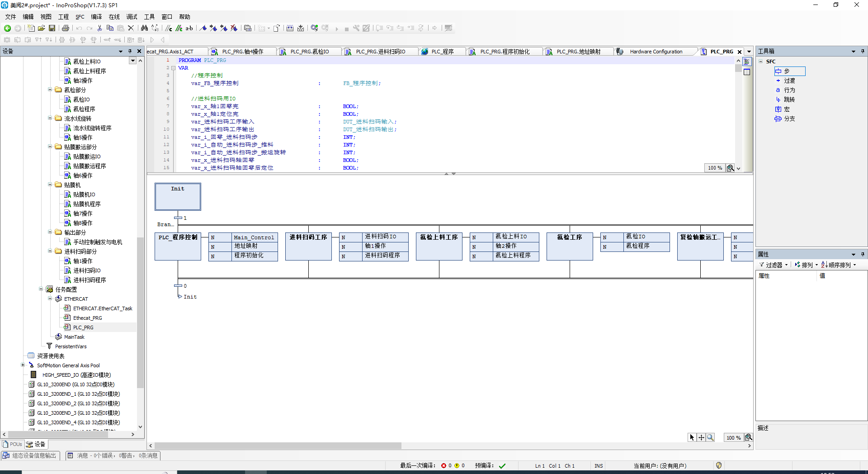This screenshot has width=868, height=474.
Task: Select the PLC_PRG task call in the device tree
Action: pyautogui.click(x=83, y=327)
